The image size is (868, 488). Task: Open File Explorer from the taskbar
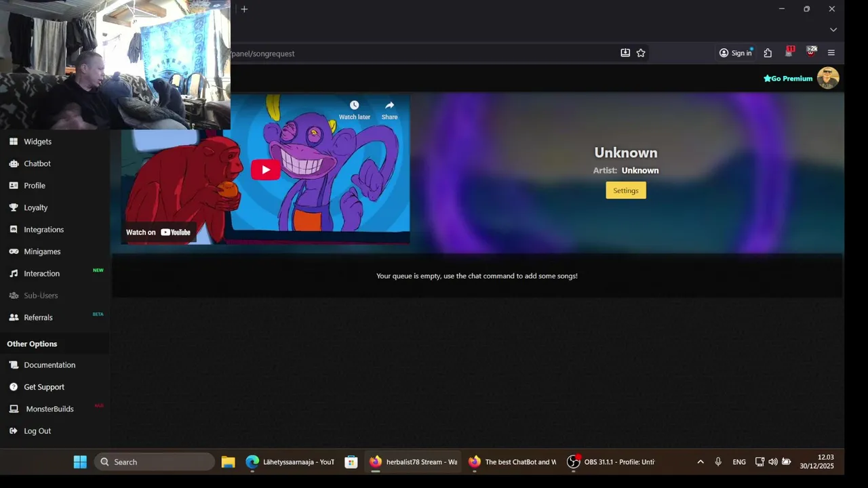click(228, 462)
